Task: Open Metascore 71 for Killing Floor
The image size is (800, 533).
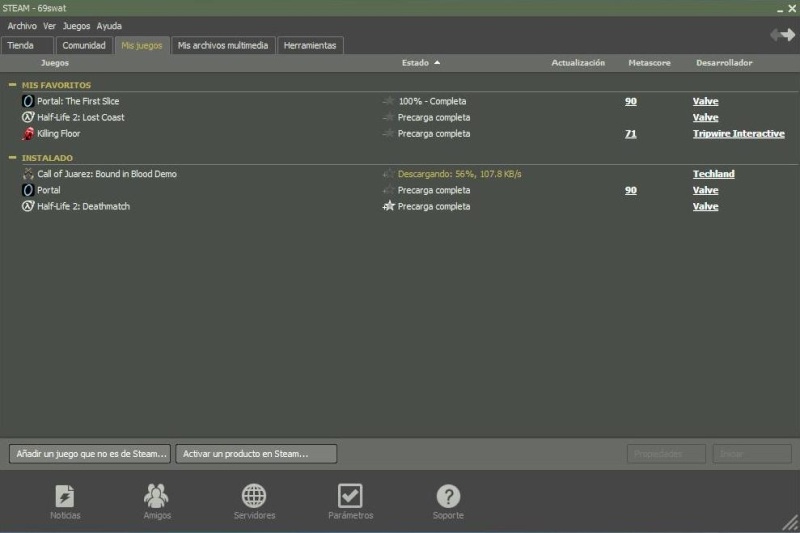Action: pos(631,134)
